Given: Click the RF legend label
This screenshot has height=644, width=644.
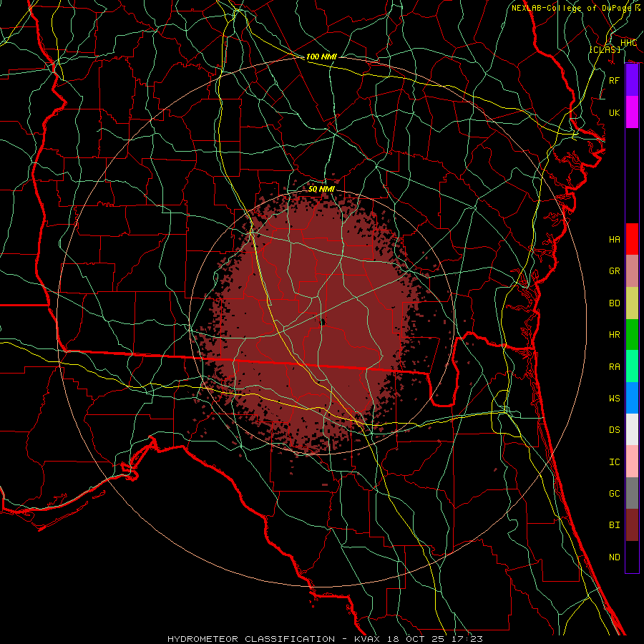Looking at the screenshot, I should [x=615, y=80].
